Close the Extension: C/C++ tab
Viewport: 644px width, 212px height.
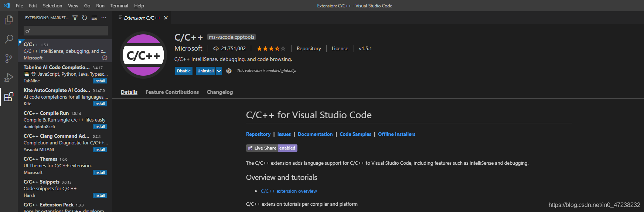click(166, 18)
